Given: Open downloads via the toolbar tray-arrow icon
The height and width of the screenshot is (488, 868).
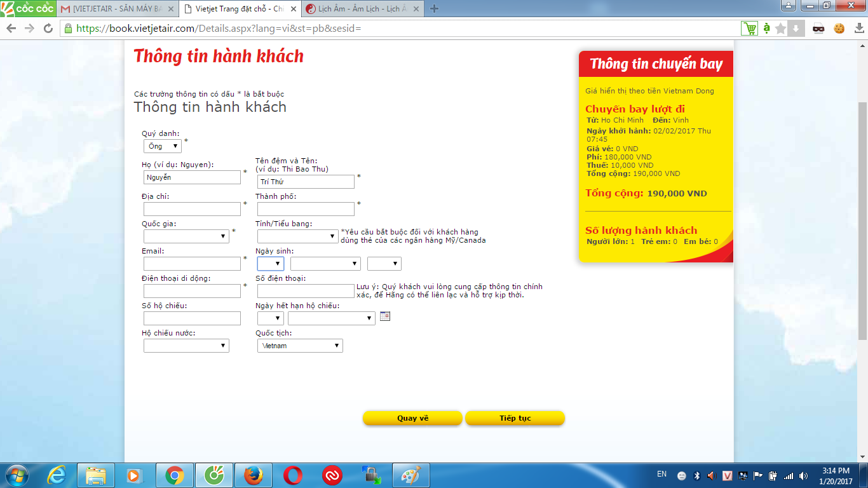Looking at the screenshot, I should click(858, 29).
